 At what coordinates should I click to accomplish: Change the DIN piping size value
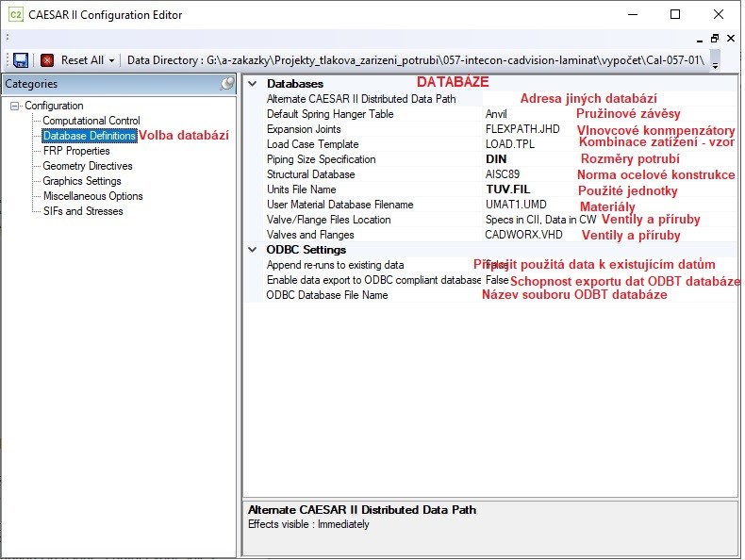click(496, 159)
